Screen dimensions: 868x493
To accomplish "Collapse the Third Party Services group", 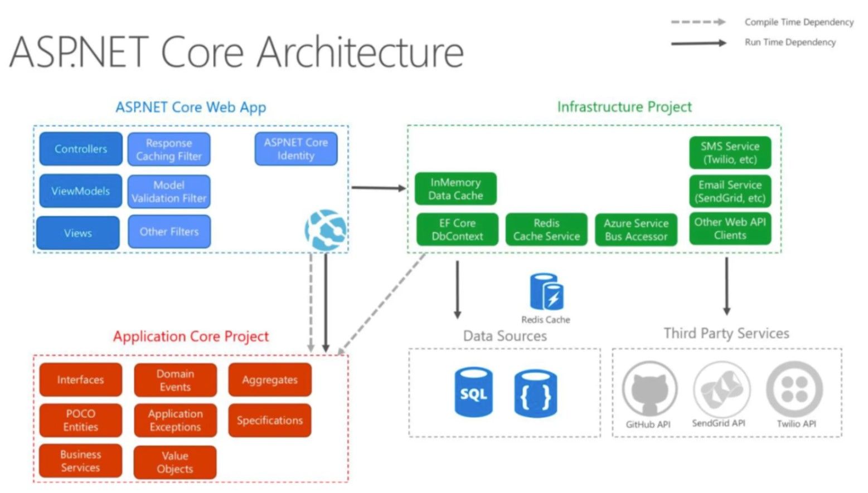I will click(726, 334).
